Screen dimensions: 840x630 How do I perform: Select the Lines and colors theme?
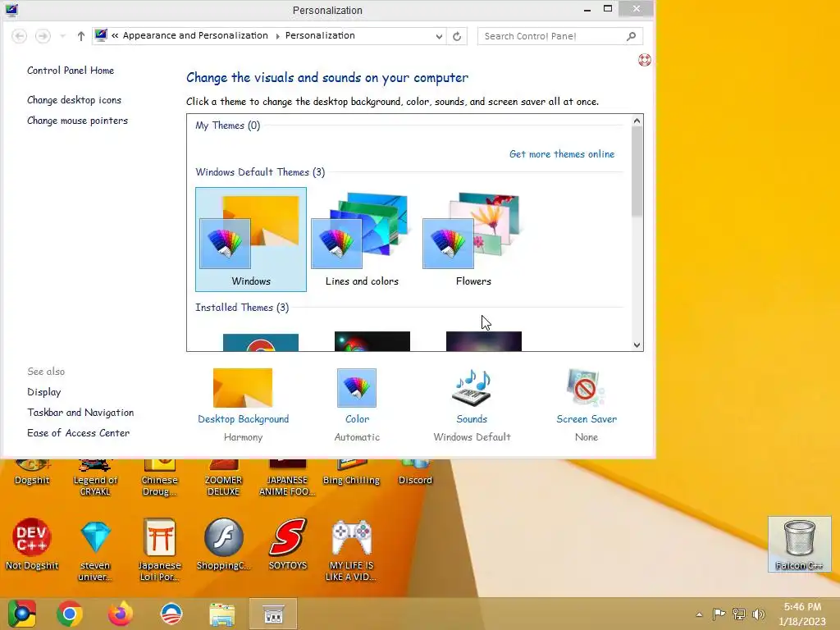[x=362, y=239]
